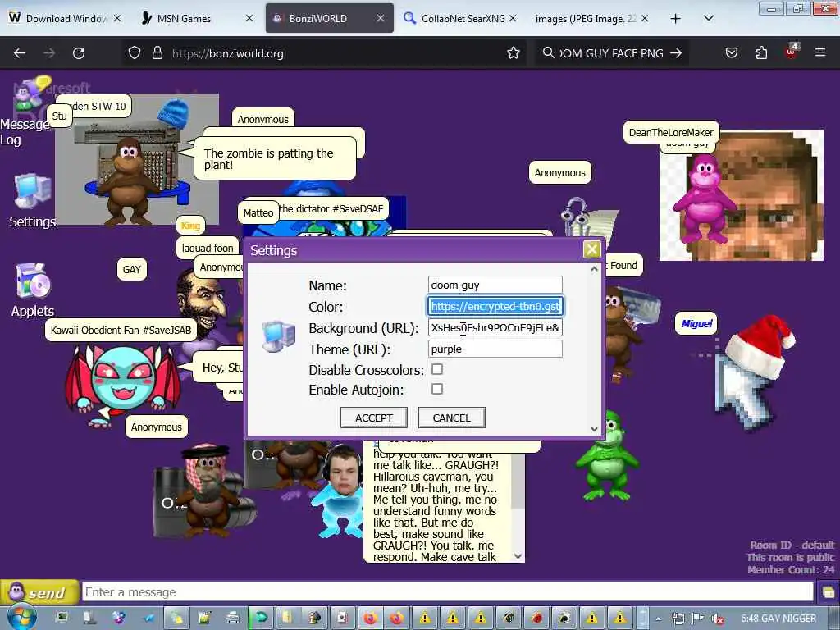Go back one page in the browser
Screen dimensions: 840x630
pyautogui.click(x=20, y=53)
